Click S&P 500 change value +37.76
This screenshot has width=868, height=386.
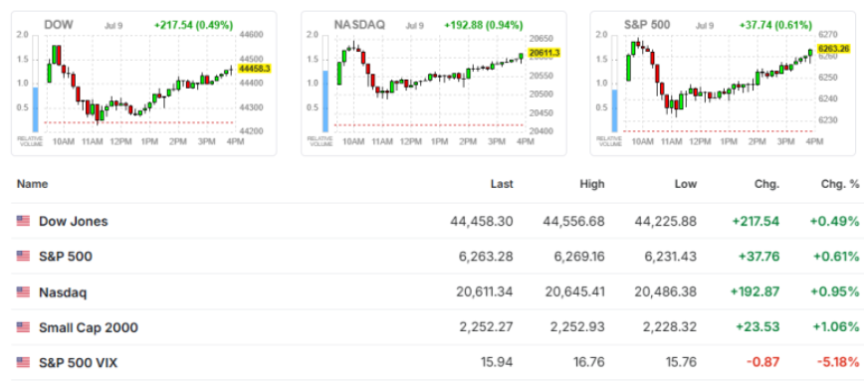tap(758, 257)
